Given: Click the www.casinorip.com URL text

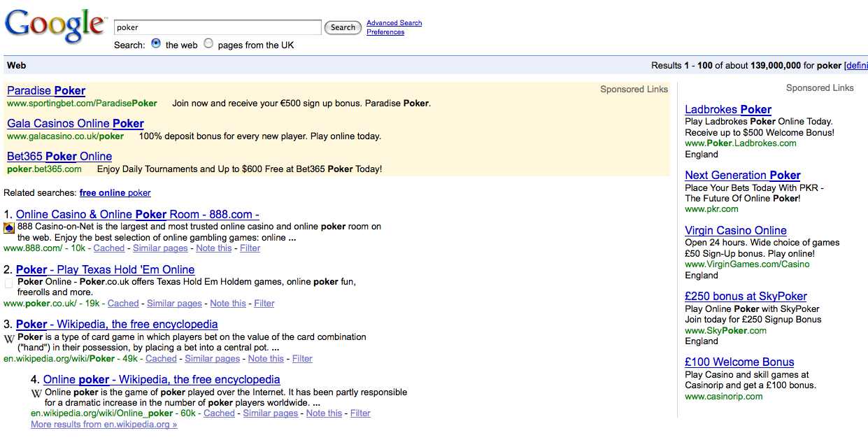Looking at the screenshot, I should pos(724,397).
